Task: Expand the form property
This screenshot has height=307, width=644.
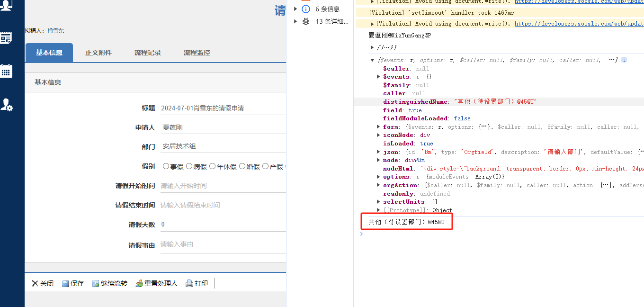Action: tap(378, 126)
